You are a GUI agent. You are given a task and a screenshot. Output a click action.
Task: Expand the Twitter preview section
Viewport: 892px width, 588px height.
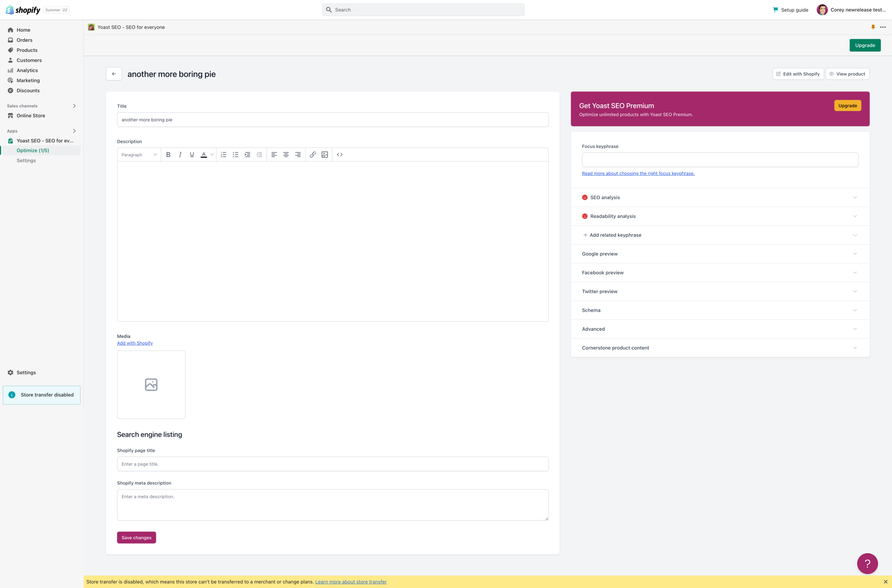720,292
